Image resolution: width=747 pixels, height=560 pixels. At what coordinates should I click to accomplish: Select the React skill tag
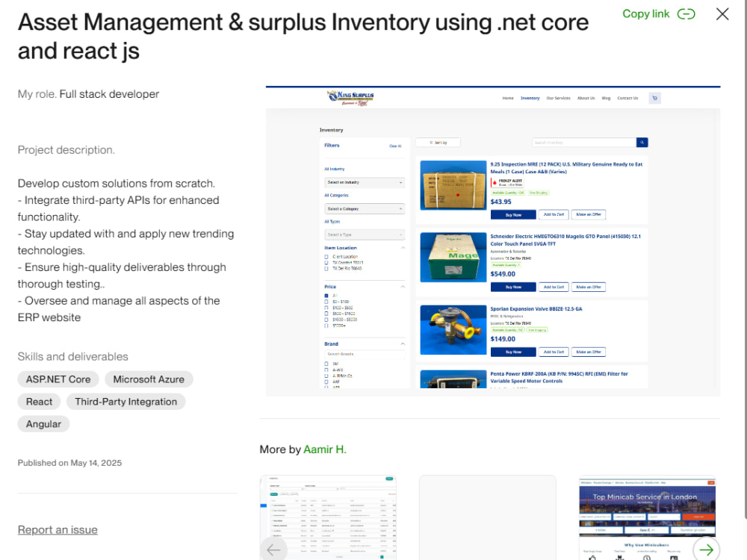pos(39,402)
